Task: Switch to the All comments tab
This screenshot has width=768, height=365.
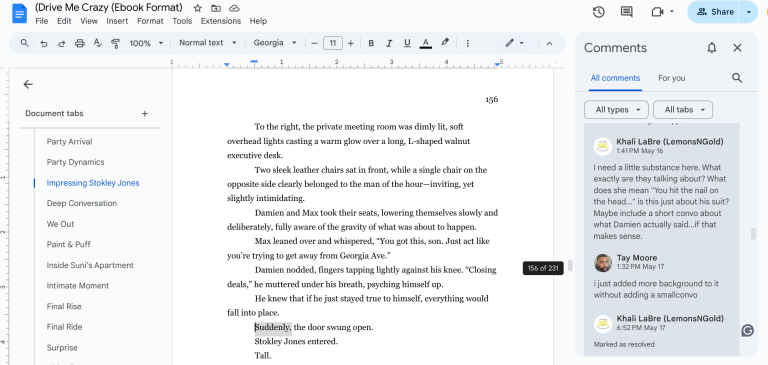Action: coord(615,78)
